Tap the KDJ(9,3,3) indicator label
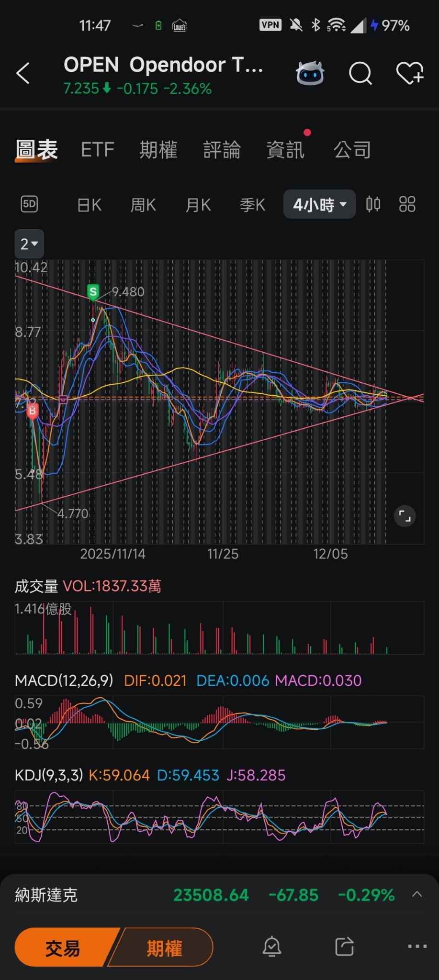Viewport: 439px width, 980px height. pos(49,775)
